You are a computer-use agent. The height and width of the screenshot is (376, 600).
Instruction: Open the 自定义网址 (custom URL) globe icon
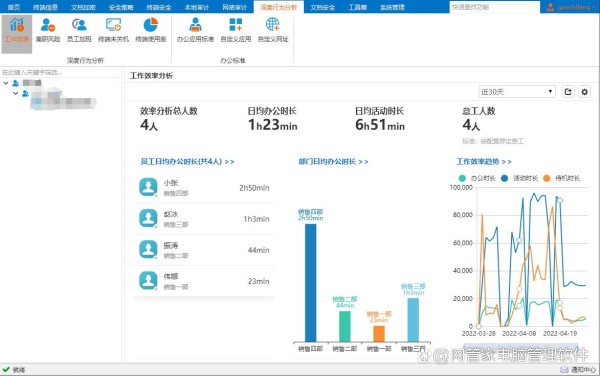coord(273,31)
